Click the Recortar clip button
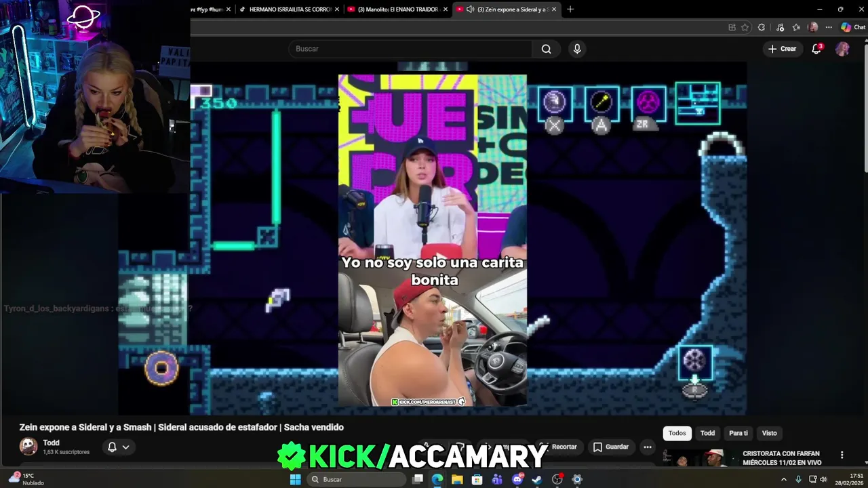Image resolution: width=868 pixels, height=488 pixels. point(559,447)
